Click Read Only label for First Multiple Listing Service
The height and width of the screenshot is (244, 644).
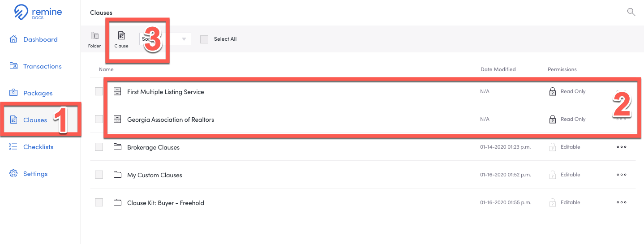(x=573, y=91)
